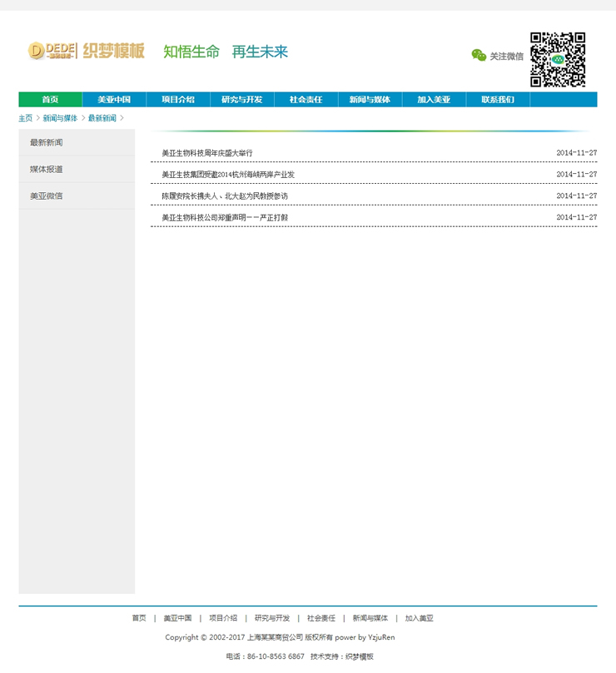The image size is (616, 673).
Task: Open the article about 2014杭州海峡两岸产业发
Action: pyautogui.click(x=228, y=175)
